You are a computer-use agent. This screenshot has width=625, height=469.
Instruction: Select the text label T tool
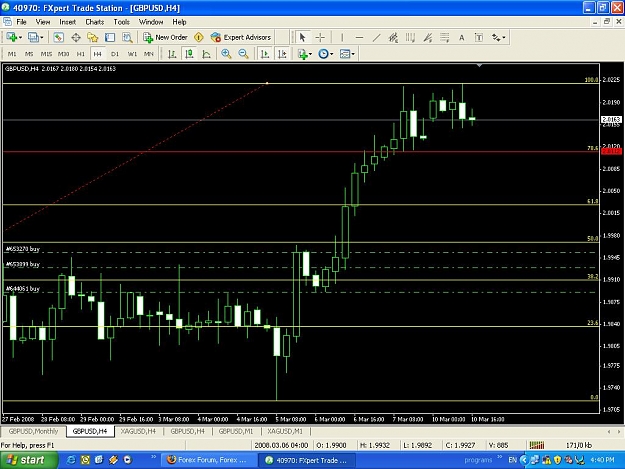479,37
